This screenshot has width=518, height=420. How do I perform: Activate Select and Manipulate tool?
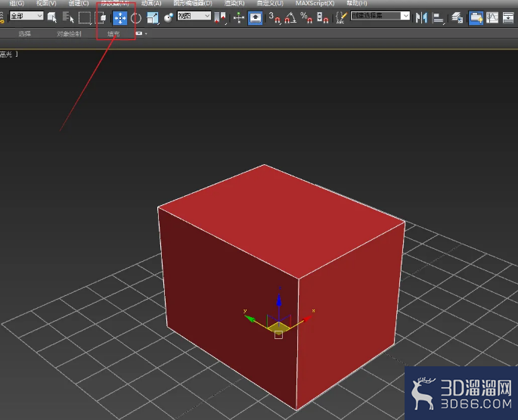coord(238,17)
